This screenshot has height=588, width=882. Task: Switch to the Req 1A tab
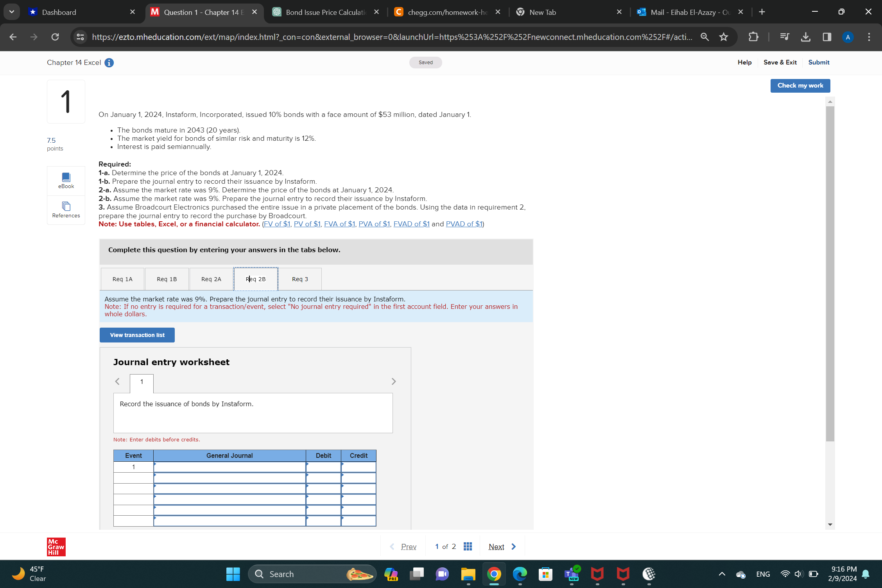point(122,279)
